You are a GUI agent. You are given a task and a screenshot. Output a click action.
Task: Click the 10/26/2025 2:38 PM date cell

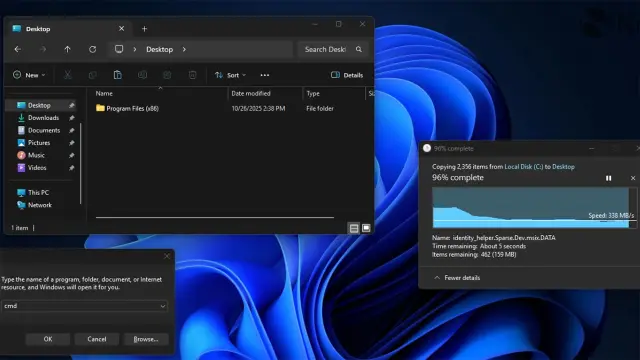point(258,109)
